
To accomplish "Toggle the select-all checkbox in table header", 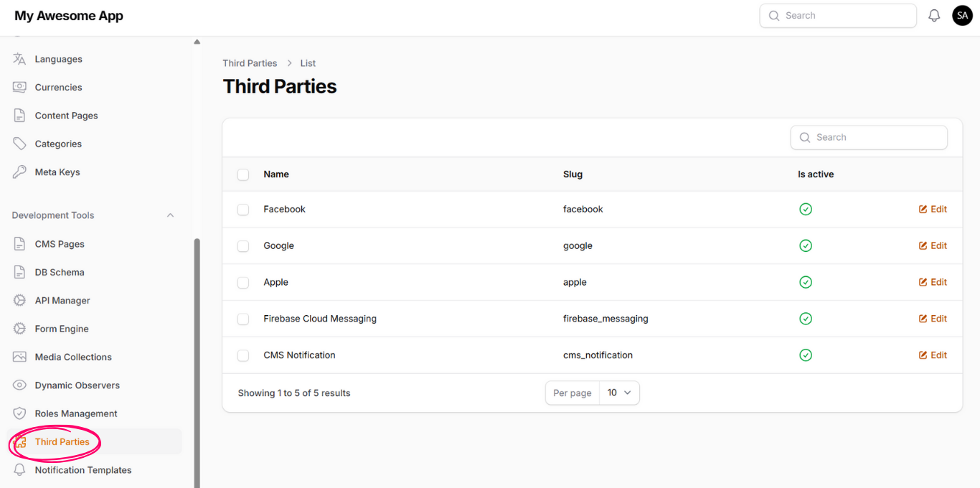I will [243, 174].
